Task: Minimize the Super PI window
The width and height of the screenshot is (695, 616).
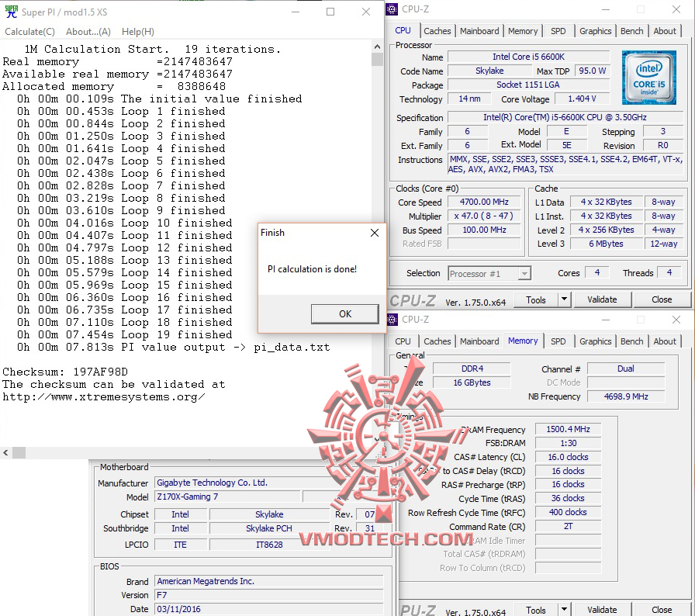Action: tap(296, 12)
